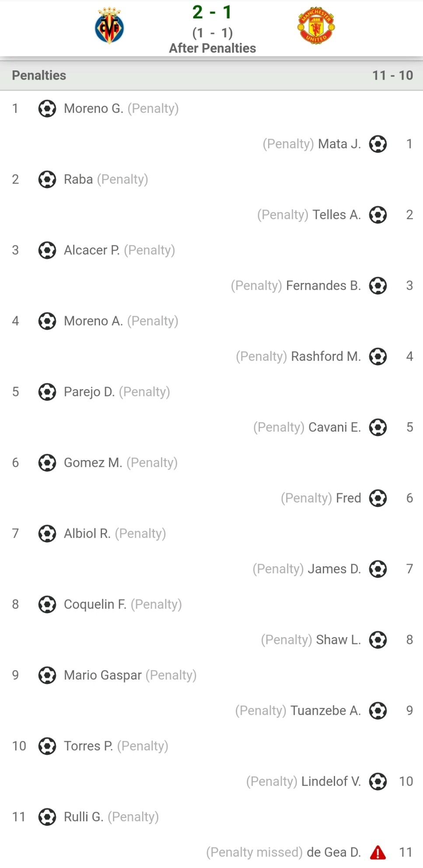Open player Fernandes B.

[323, 286]
